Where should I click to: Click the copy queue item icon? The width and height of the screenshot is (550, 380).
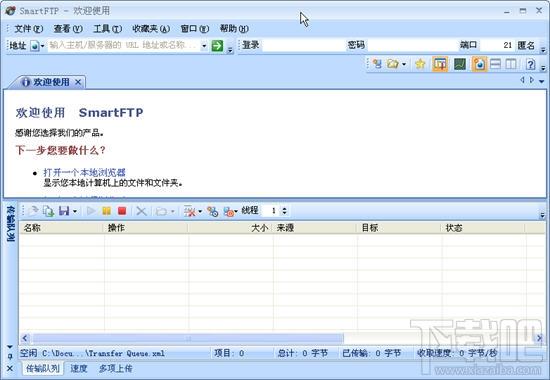(x=48, y=211)
